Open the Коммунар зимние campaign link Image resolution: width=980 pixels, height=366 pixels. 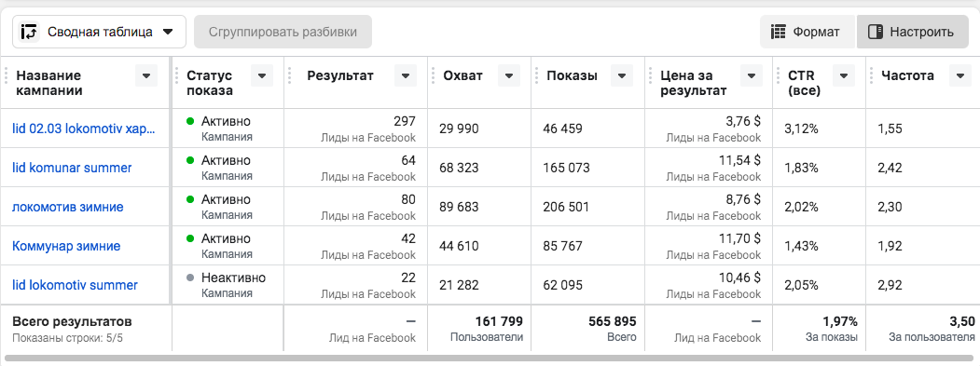[x=66, y=246]
